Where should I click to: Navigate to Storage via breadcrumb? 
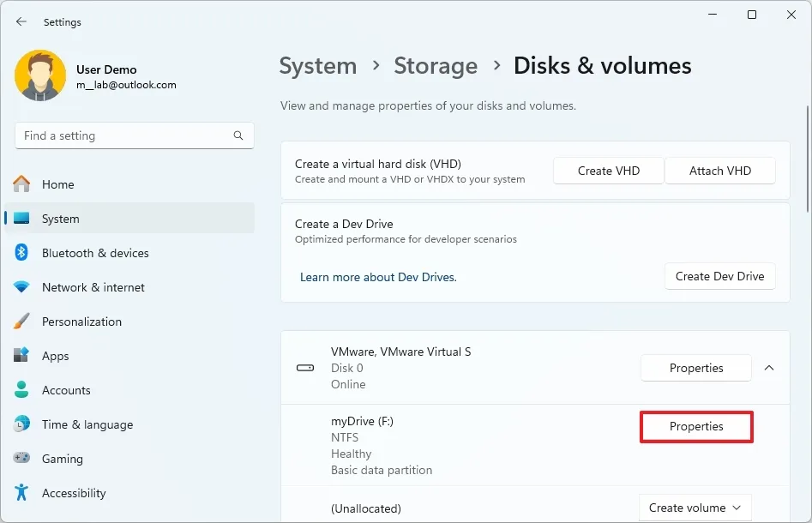pos(436,65)
